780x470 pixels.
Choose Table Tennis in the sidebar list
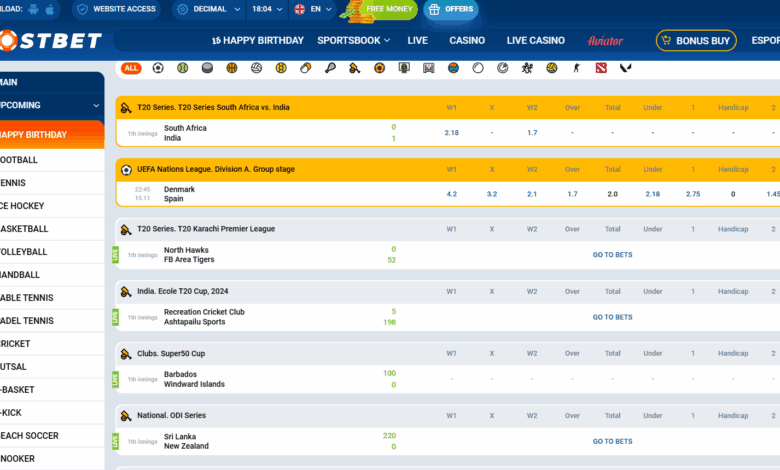pyautogui.click(x=52, y=298)
